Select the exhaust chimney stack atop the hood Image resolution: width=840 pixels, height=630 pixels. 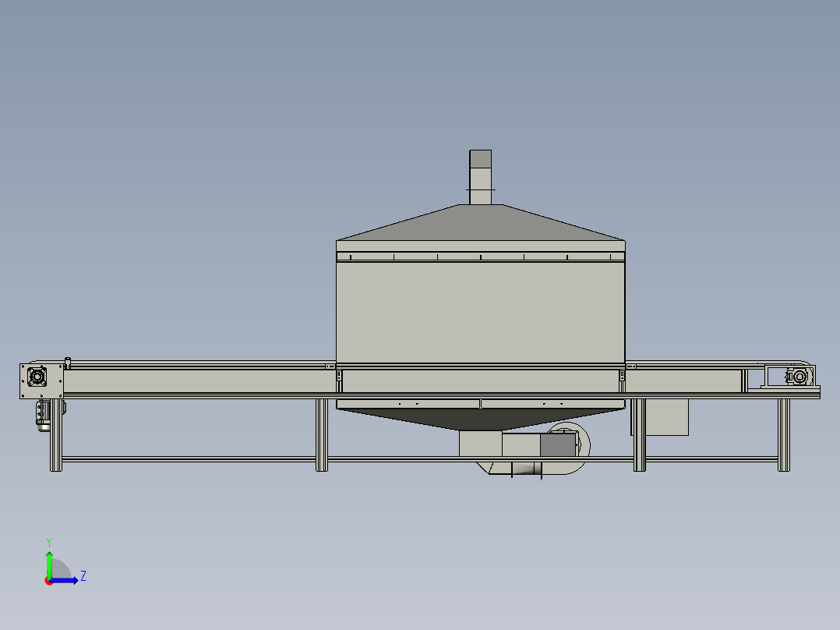pos(480,177)
